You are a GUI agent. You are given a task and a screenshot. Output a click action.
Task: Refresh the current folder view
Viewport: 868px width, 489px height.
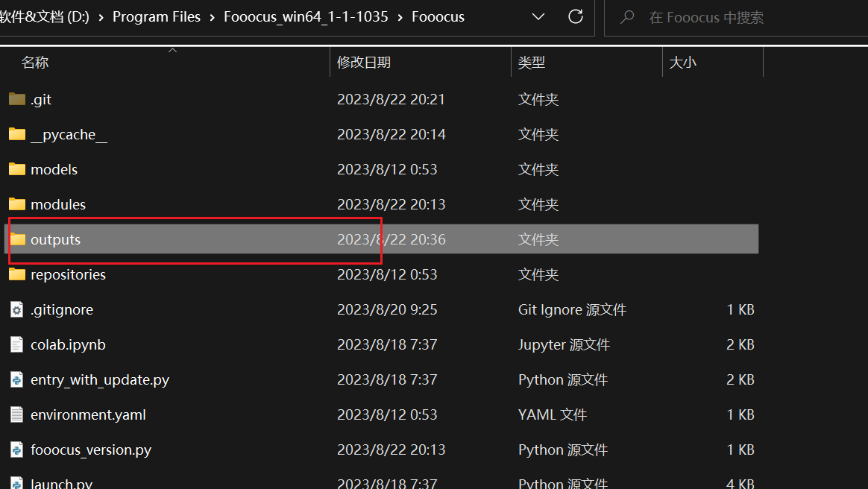(x=576, y=16)
